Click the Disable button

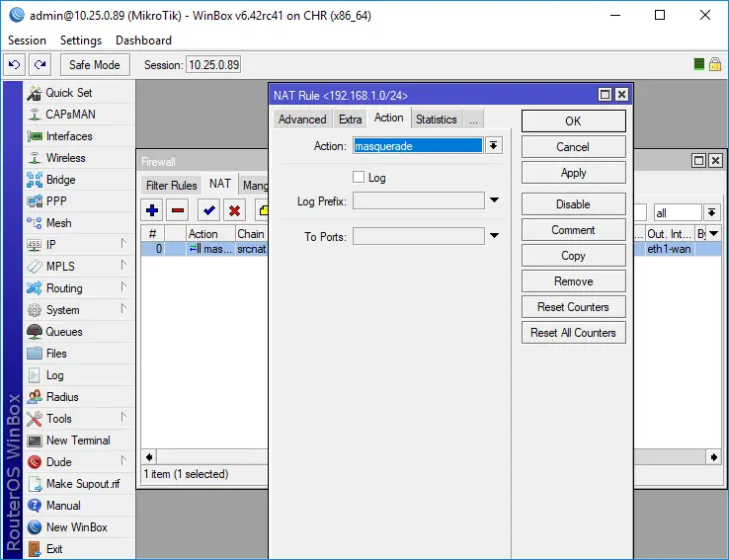click(x=573, y=204)
